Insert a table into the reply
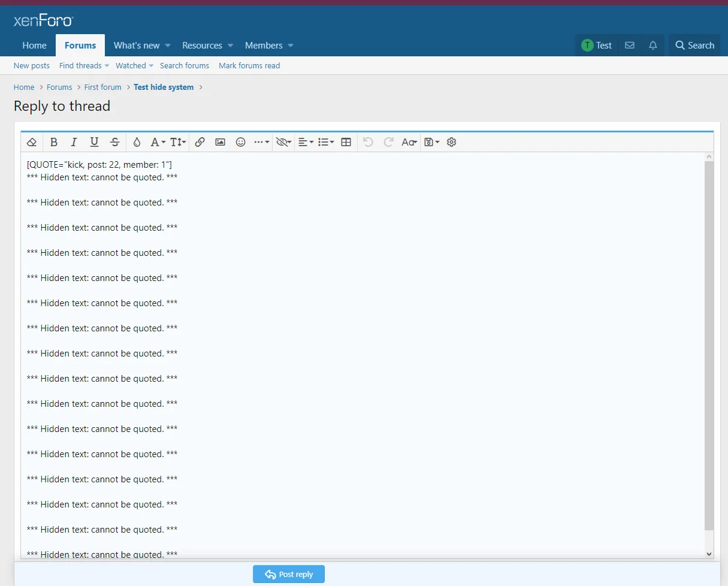 click(346, 142)
